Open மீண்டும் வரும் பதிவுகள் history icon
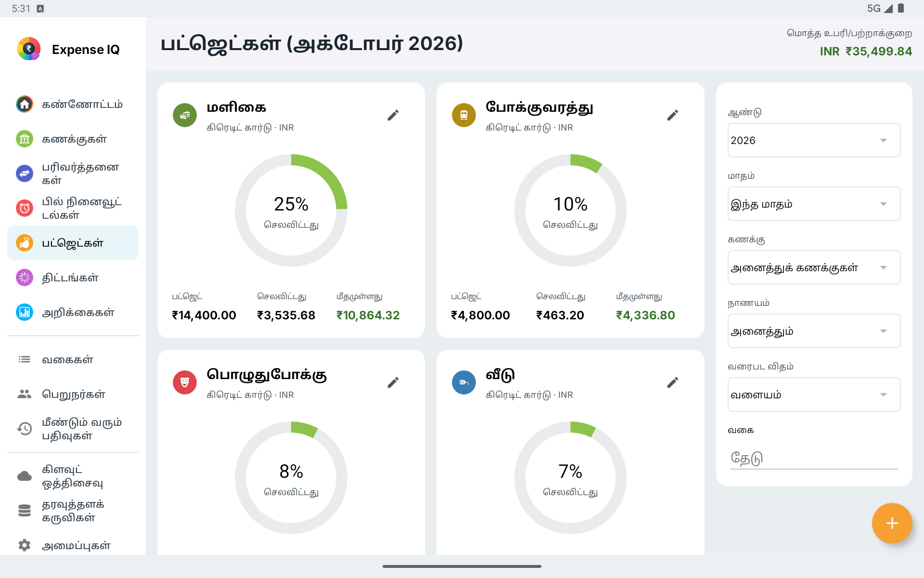924x578 pixels. (25, 429)
